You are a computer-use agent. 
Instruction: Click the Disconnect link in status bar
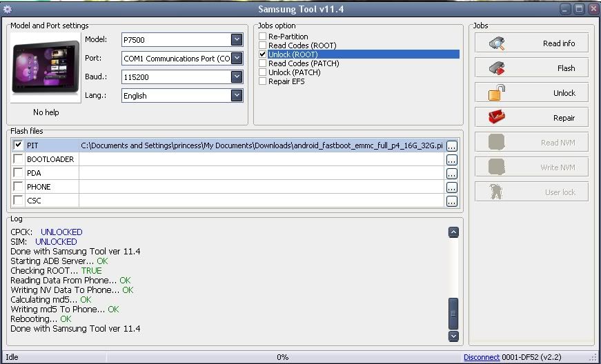(481, 357)
